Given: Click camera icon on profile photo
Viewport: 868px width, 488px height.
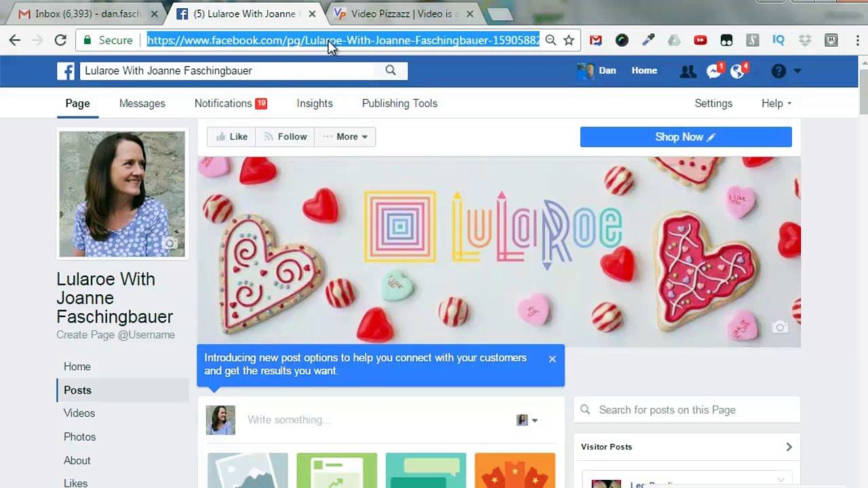Looking at the screenshot, I should point(170,243).
